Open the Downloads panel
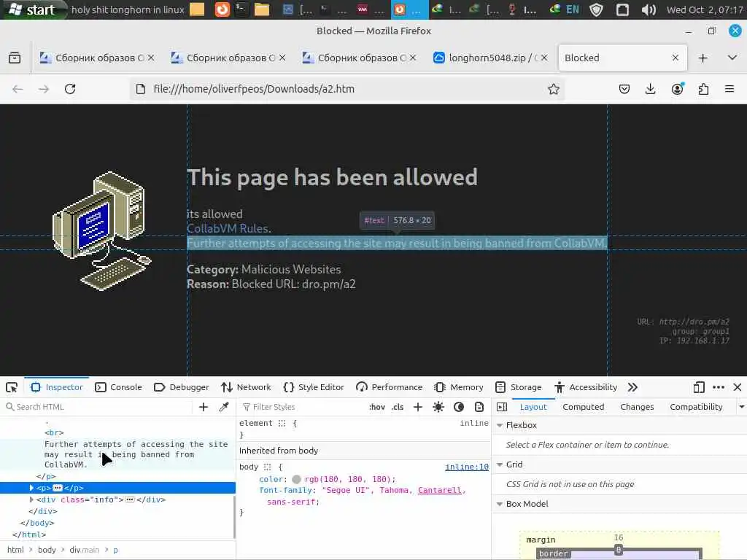This screenshot has height=560, width=747. point(650,89)
